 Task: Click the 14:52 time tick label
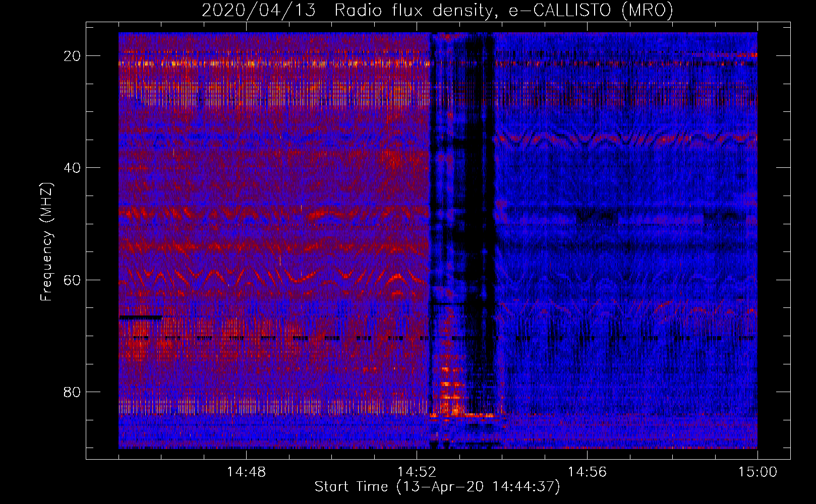pos(417,472)
